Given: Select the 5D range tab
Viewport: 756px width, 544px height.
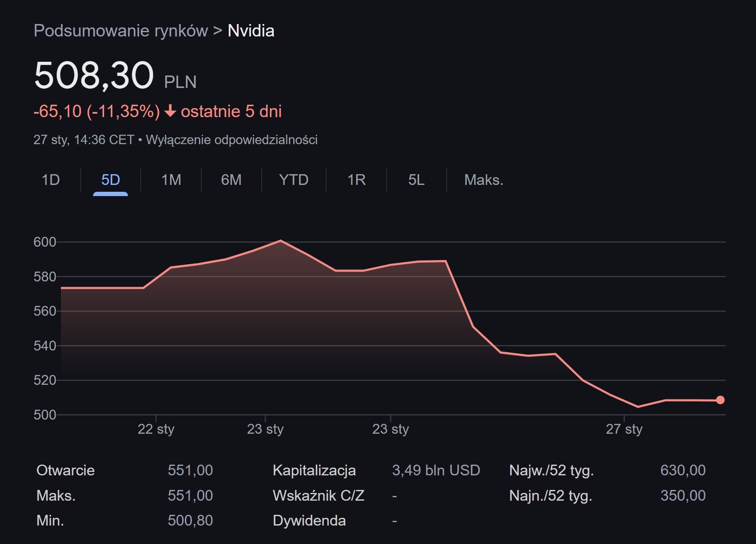Looking at the screenshot, I should click(110, 180).
